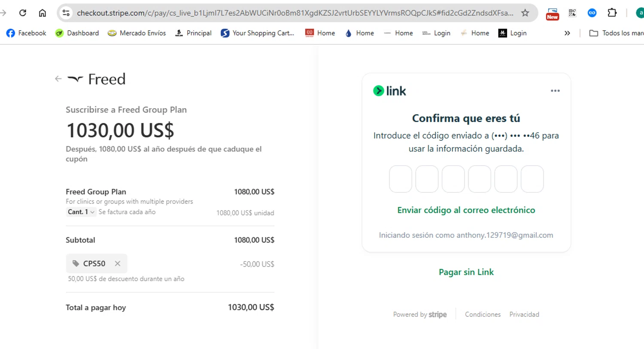
Task: Focus the fifth verification code box
Action: (x=506, y=179)
